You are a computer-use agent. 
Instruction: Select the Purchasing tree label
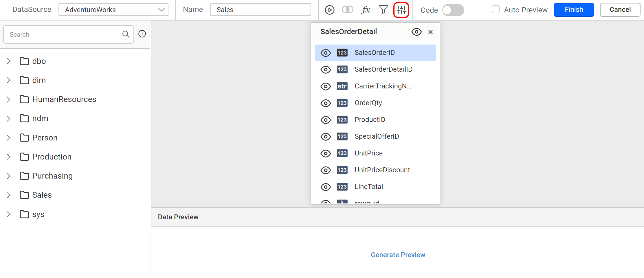[x=52, y=176]
